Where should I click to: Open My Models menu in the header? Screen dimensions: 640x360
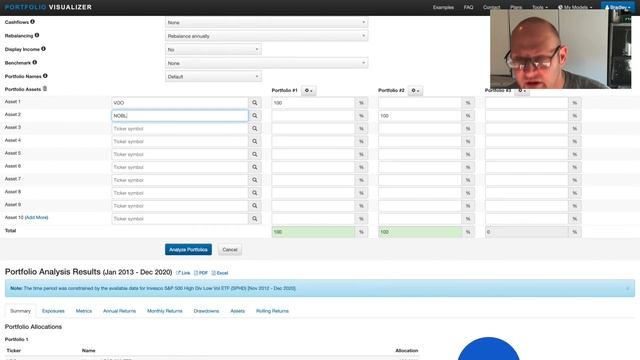click(575, 7)
